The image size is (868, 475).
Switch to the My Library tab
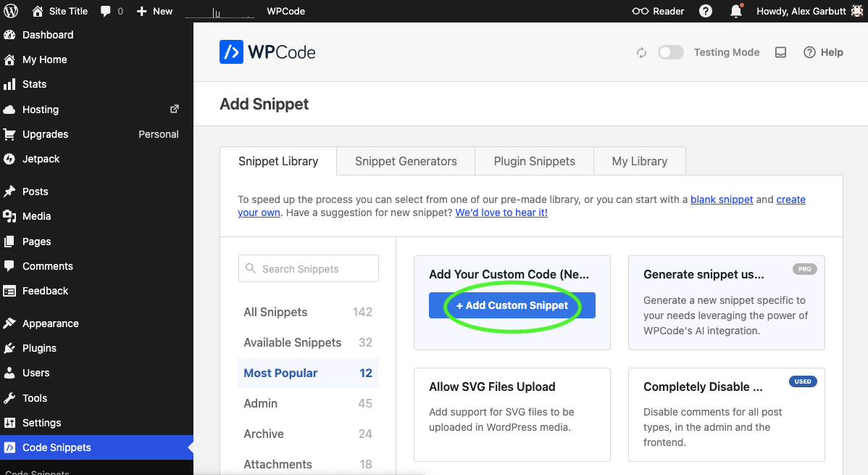639,161
